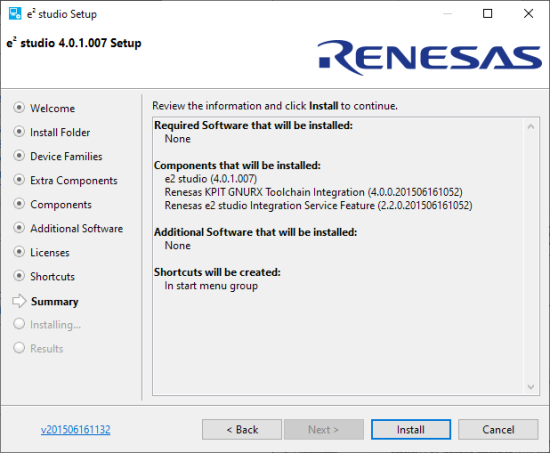Click the Renesas KPIT GNURX Toolchain Integration line
550x453 pixels.
point(314,192)
